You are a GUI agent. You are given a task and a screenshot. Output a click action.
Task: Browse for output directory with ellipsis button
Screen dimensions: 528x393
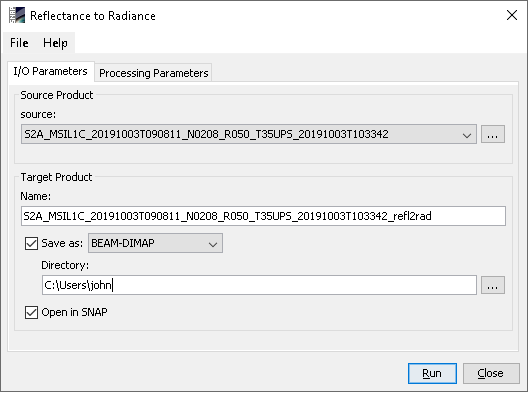click(x=493, y=285)
